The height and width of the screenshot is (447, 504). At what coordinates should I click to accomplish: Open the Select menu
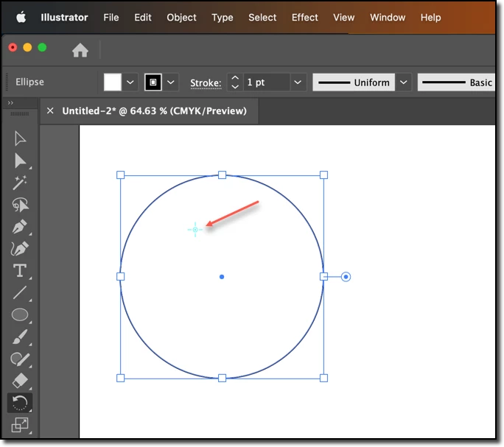tap(262, 18)
